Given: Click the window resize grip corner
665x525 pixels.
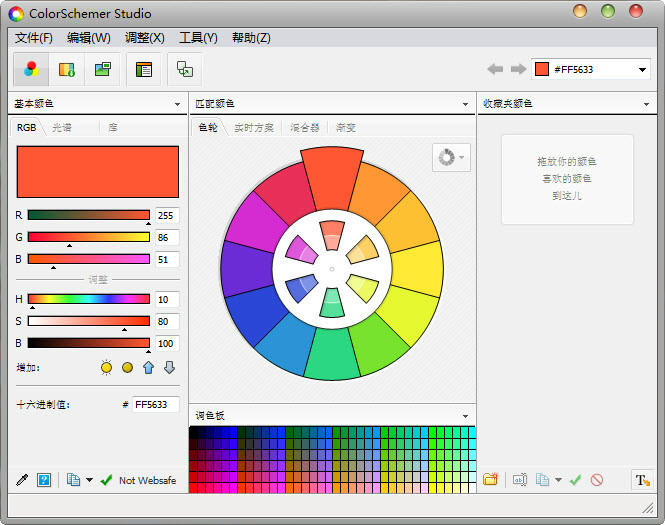Looking at the screenshot, I should (648, 508).
